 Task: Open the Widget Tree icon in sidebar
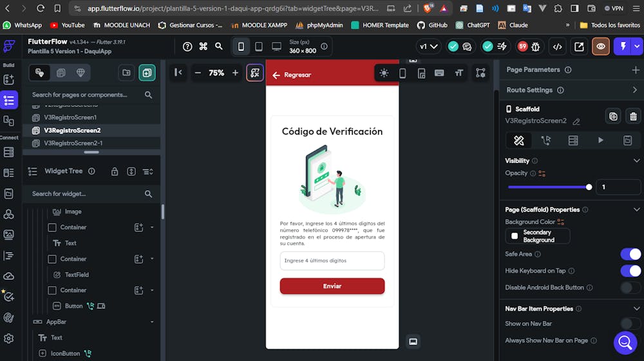[x=9, y=100]
